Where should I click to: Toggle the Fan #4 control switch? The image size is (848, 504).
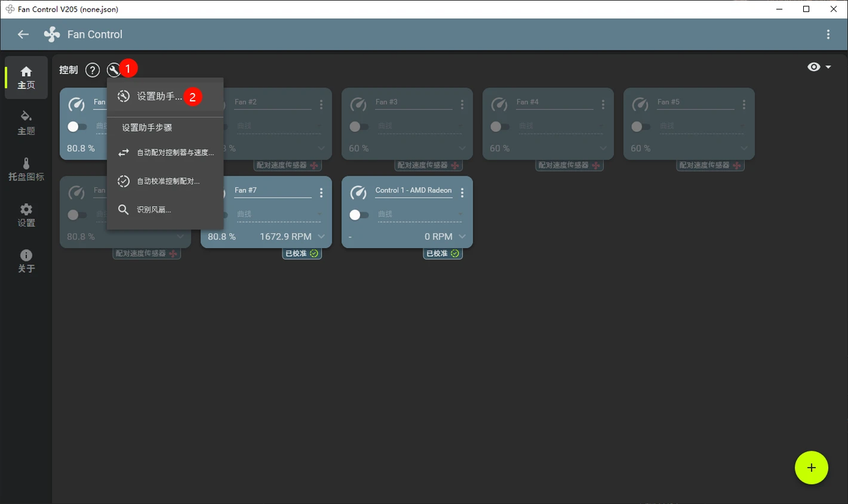(x=499, y=127)
